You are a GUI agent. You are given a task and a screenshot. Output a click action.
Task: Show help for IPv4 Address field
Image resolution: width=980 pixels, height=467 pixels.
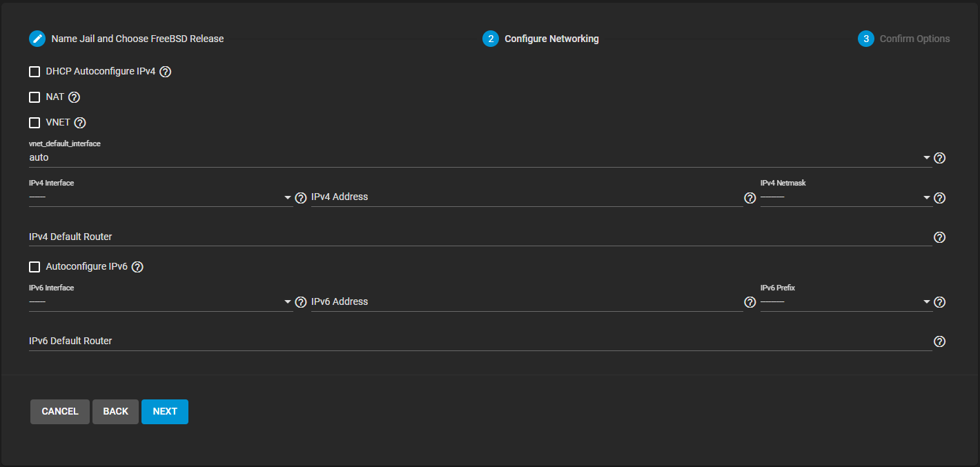750,198
